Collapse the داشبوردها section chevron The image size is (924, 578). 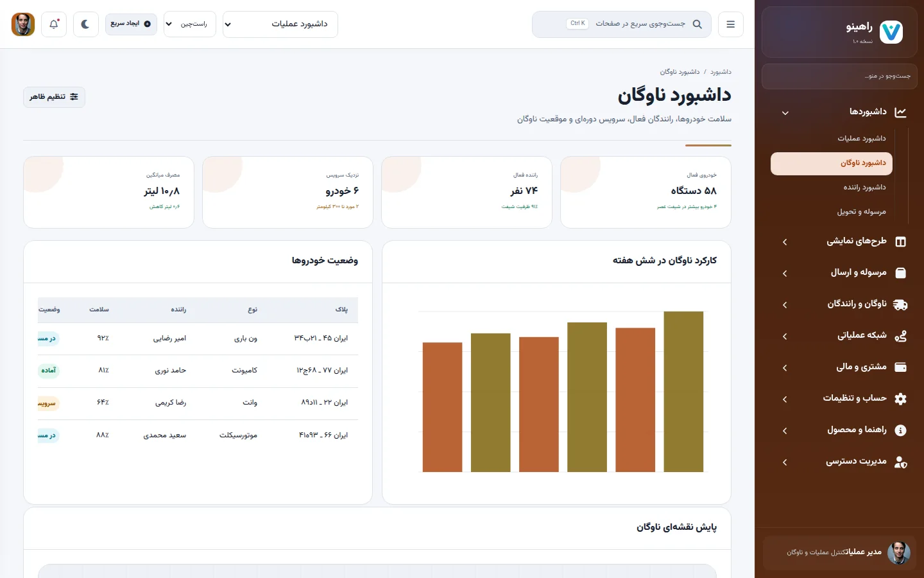tap(785, 113)
